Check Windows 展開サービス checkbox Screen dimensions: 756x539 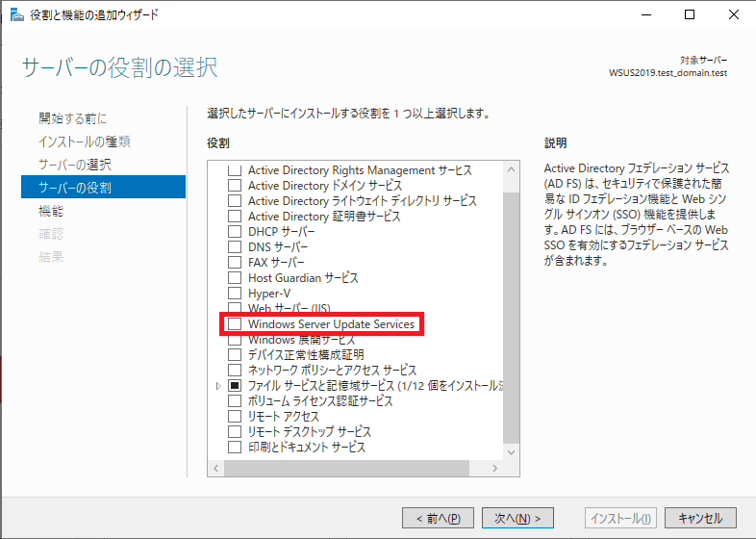[x=235, y=340]
